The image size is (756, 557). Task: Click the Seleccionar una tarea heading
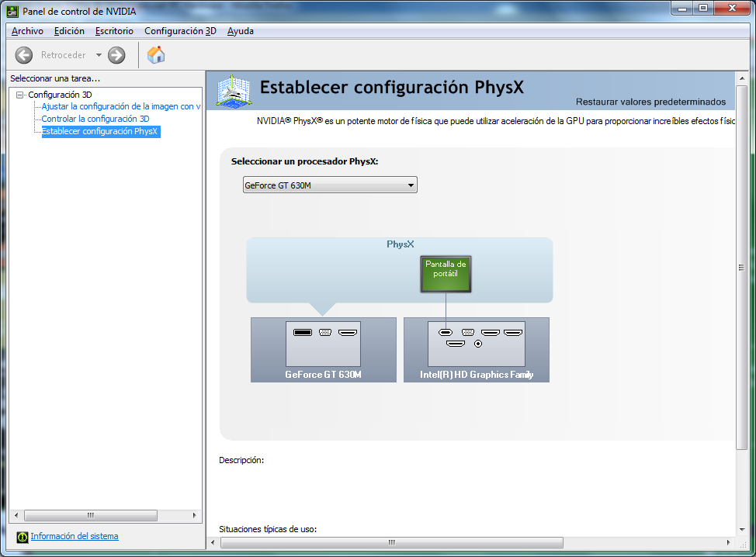[55, 78]
